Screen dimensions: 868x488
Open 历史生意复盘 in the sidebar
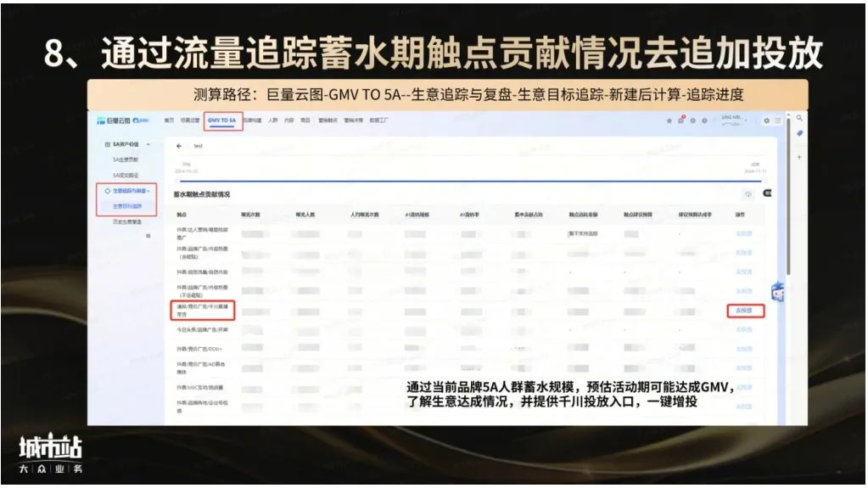coord(127,222)
